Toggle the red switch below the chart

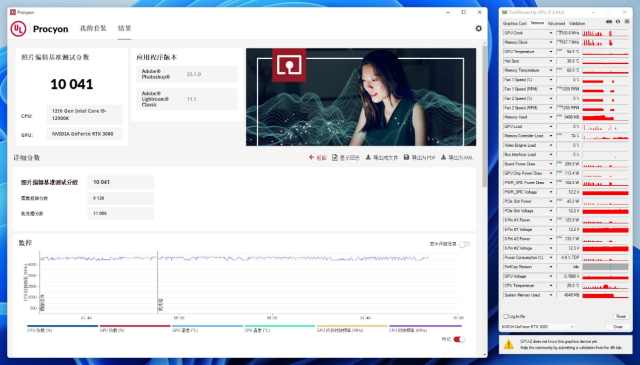pyautogui.click(x=459, y=339)
